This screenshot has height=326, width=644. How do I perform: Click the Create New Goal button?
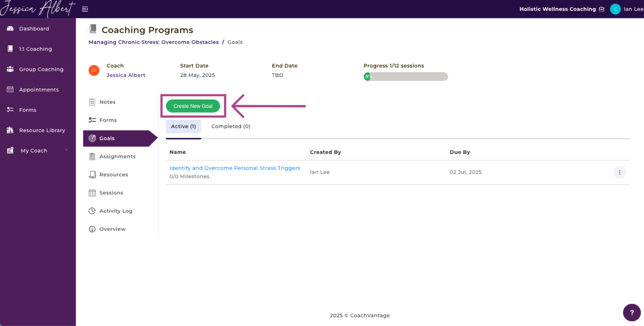click(193, 106)
